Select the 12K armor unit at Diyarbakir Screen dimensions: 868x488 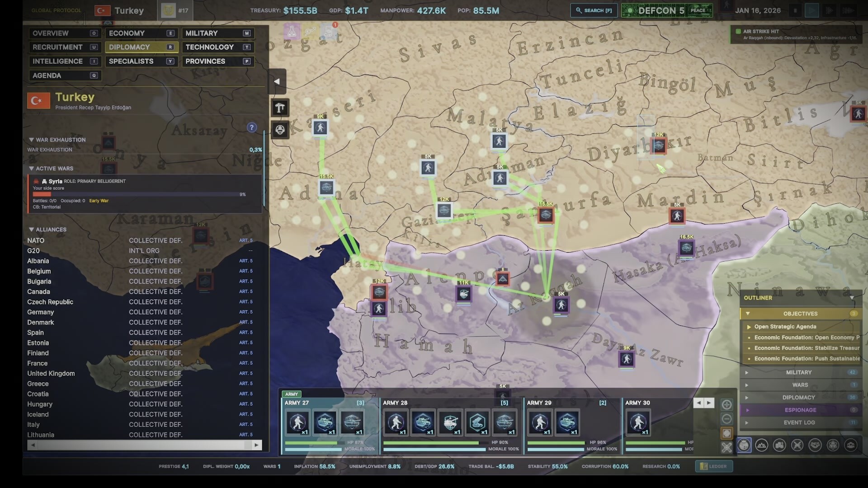point(659,145)
